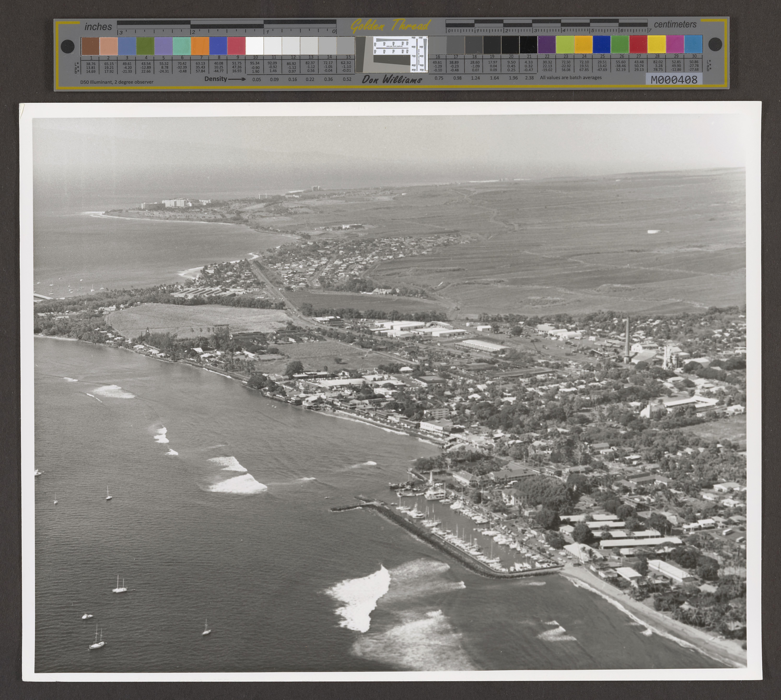Image resolution: width=781 pixels, height=700 pixels.
Task: Click the black patch numbered 21
Action: point(528,45)
